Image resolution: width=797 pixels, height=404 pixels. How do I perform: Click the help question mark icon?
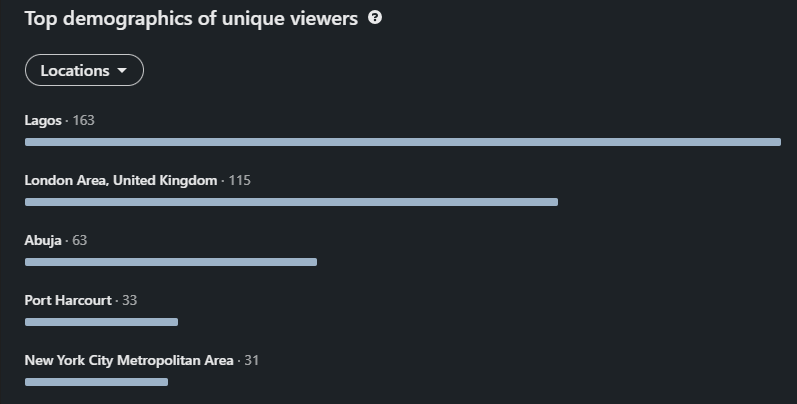[375, 18]
